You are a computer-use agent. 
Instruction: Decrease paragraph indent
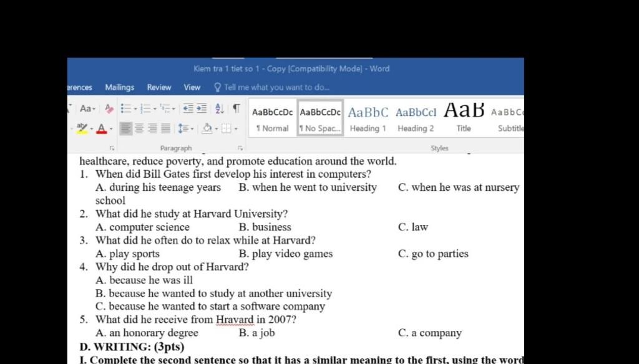pyautogui.click(x=188, y=108)
